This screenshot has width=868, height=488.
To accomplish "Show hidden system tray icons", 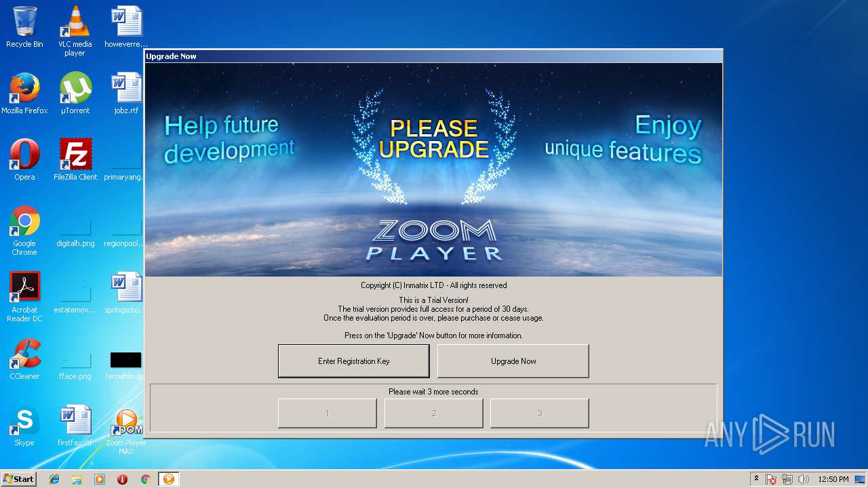I will (757, 479).
